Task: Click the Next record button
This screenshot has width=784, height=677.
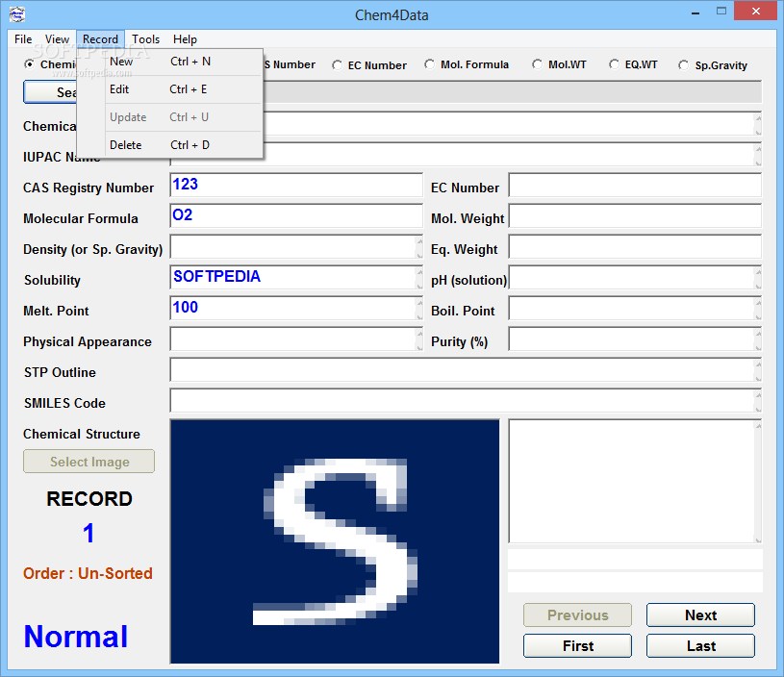Action: pos(700,615)
